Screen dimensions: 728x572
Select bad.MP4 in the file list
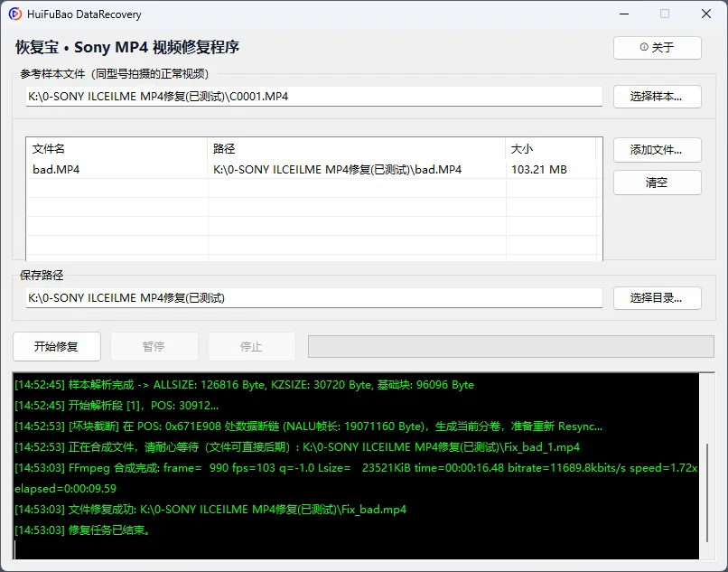tap(56, 170)
